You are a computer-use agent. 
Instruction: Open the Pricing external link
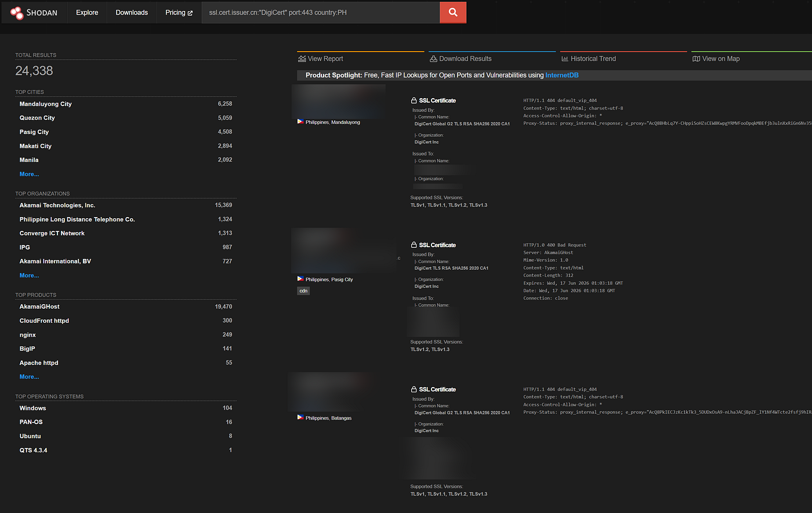coord(179,12)
